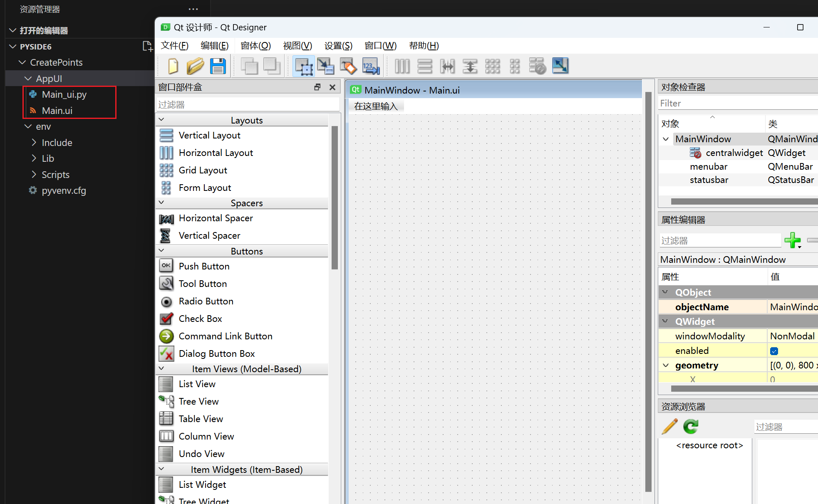Screen dimensions: 818x504
Task: Select Push Button in the widget box
Action: pyautogui.click(x=204, y=266)
